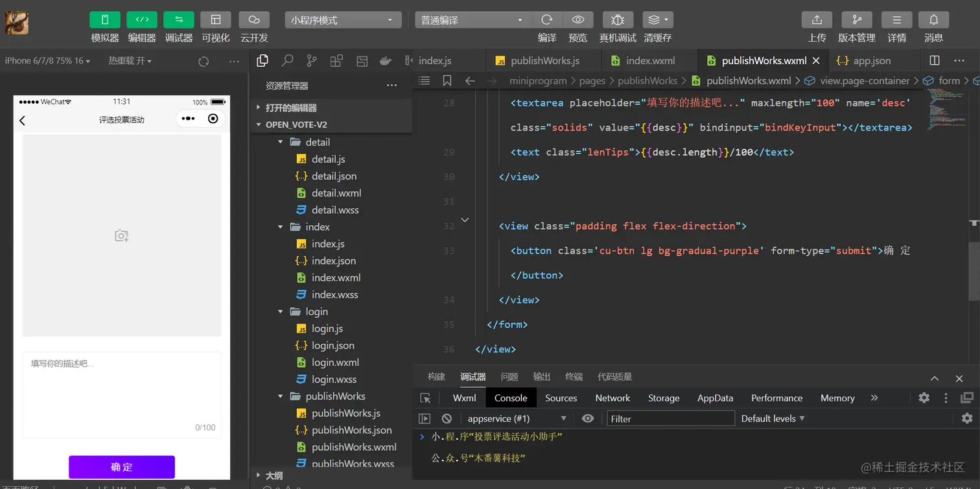Open 云开发 cloud development
The width and height of the screenshot is (980, 489).
pyautogui.click(x=254, y=20)
